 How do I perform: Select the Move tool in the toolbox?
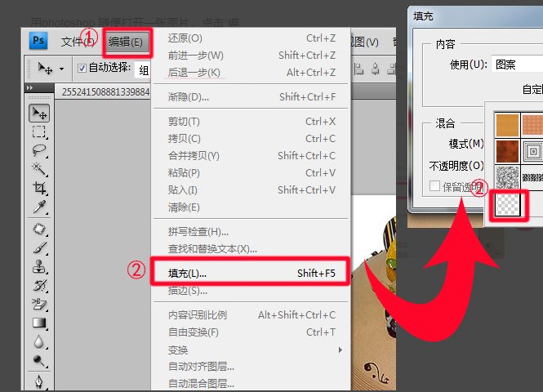pyautogui.click(x=39, y=113)
